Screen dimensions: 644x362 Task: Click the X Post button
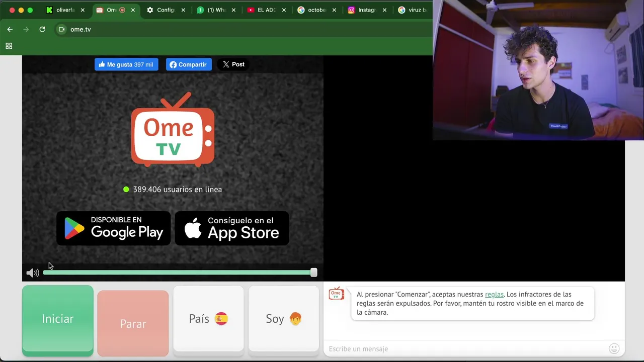click(x=233, y=64)
